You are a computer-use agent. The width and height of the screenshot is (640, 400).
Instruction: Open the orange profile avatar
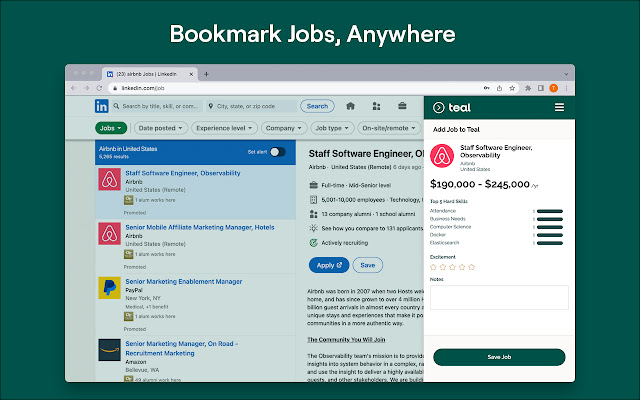pos(553,88)
